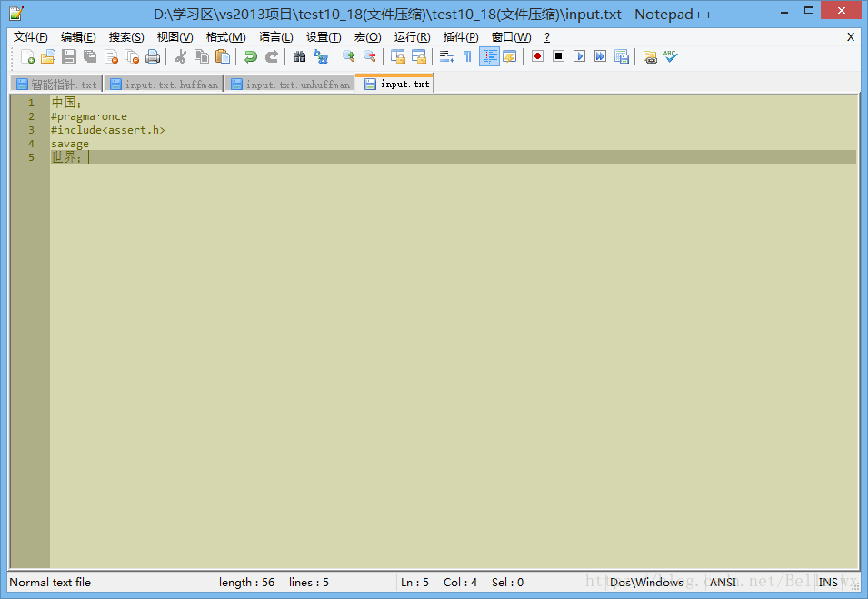The image size is (868, 599).
Task: Open Find dialog with binoculars icon
Action: pos(299,56)
